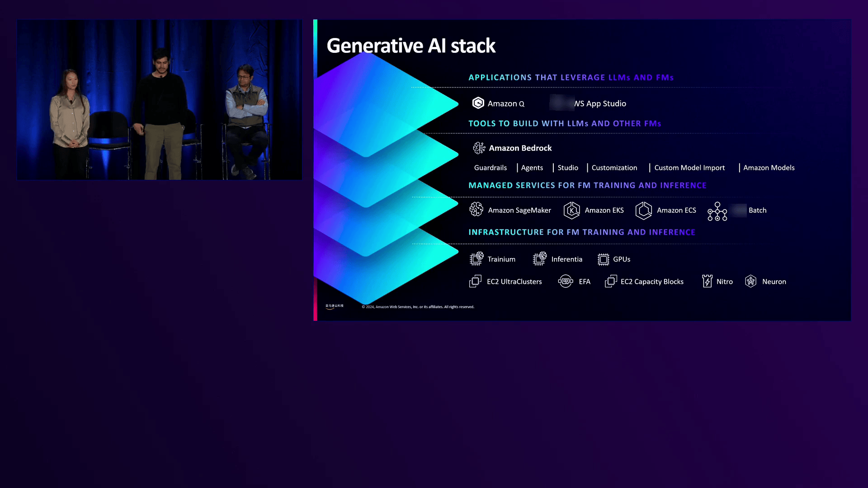
Task: Click the Amazon EKS hexagon icon
Action: tap(571, 211)
